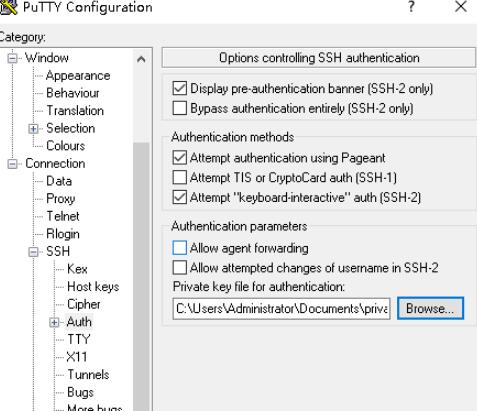Open the Proxy settings category

61,199
